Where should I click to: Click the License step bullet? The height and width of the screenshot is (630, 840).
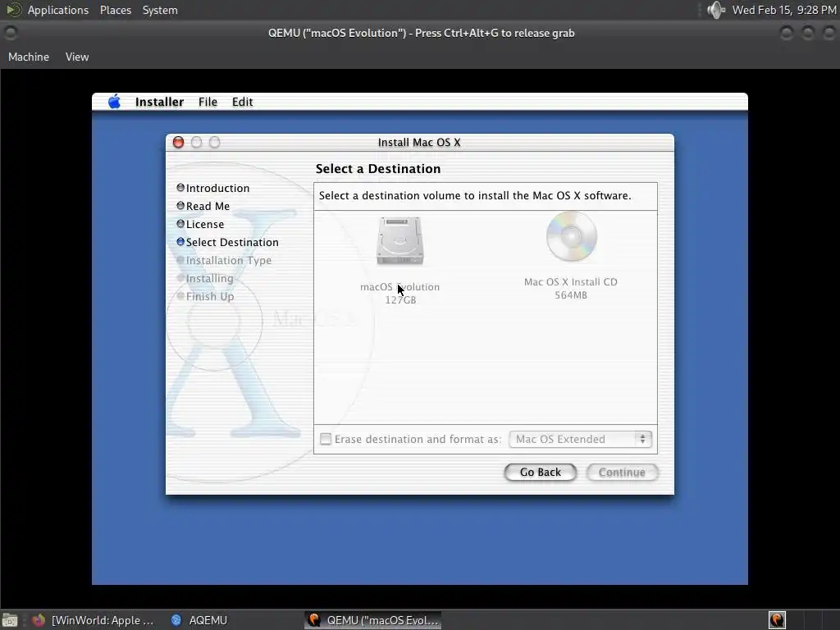(180, 223)
